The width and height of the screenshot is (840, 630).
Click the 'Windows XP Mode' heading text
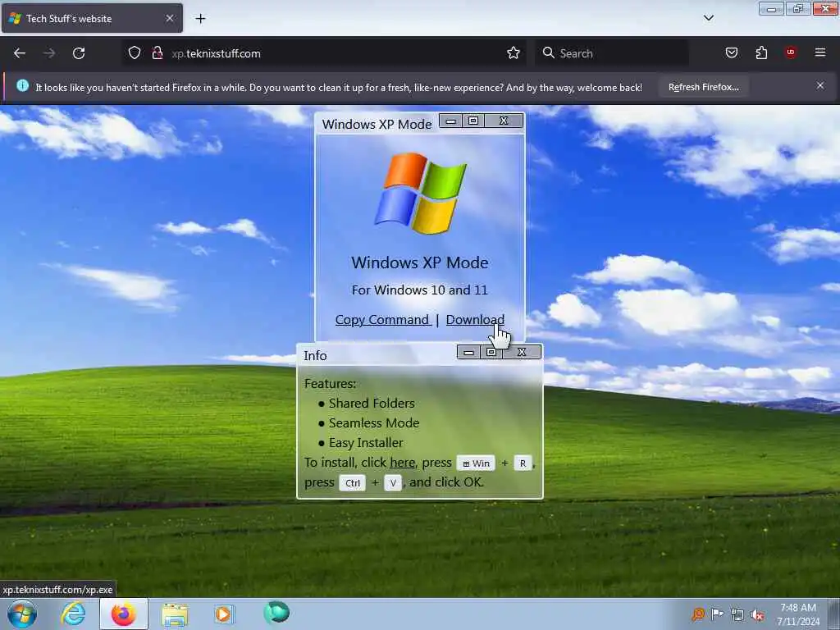(x=419, y=262)
